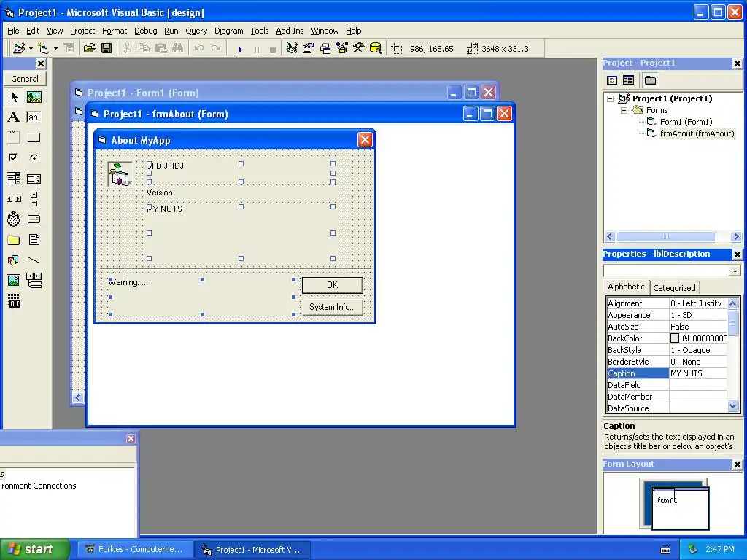Select the Timer tool
Image resolution: width=747 pixels, height=560 pixels.
pos(14,219)
